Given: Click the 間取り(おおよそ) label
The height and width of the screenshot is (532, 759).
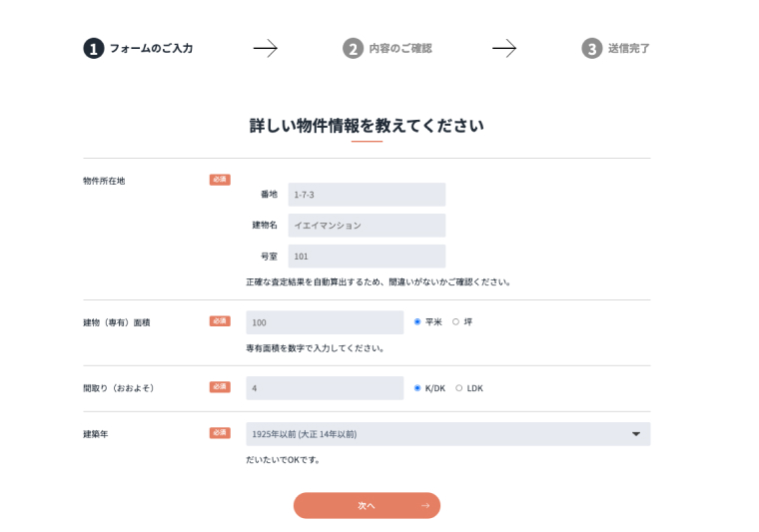Looking at the screenshot, I should tap(119, 388).
